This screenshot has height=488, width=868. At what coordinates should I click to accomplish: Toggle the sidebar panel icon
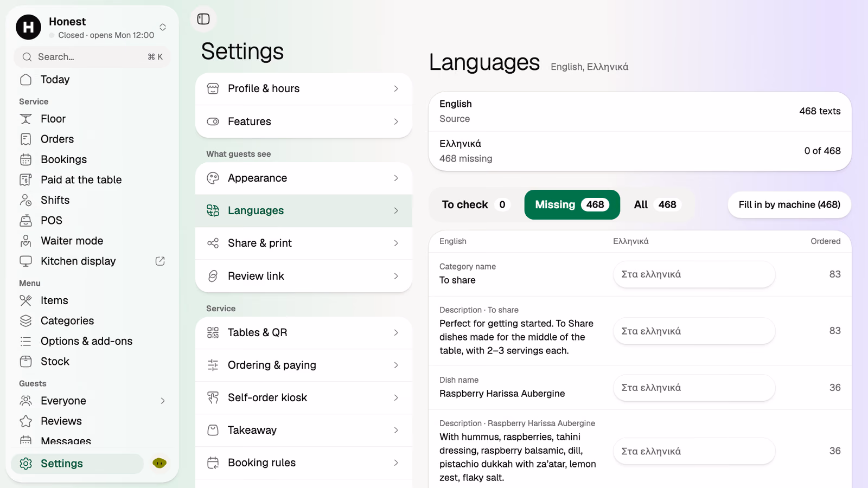(x=203, y=19)
